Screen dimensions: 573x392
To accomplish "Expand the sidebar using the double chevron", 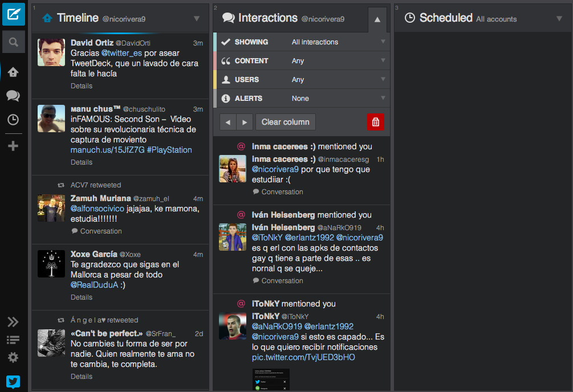I will pyautogui.click(x=13, y=322).
